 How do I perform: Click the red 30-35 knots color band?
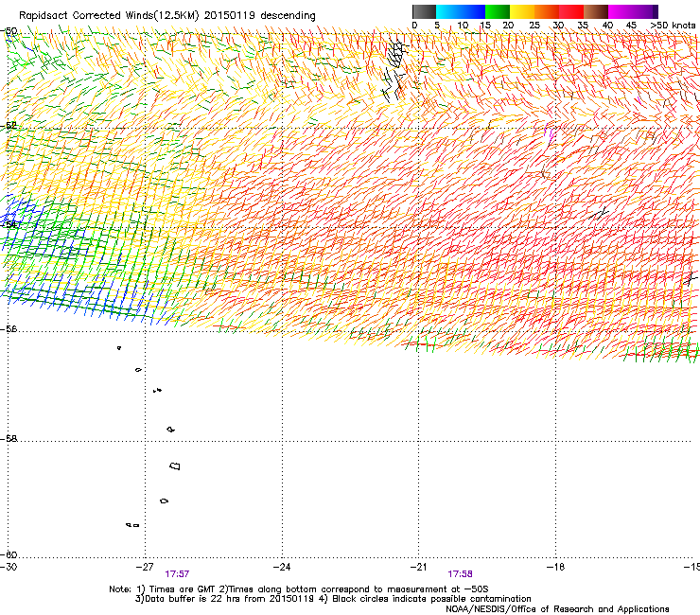(571, 11)
